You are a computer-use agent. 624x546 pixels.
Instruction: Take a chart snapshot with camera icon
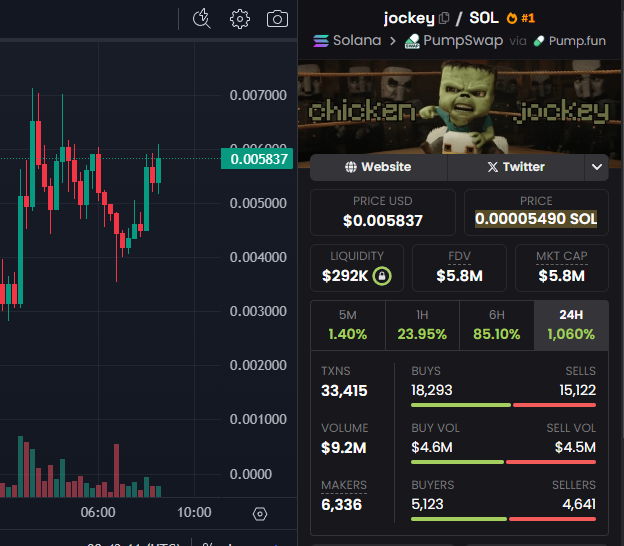point(277,19)
